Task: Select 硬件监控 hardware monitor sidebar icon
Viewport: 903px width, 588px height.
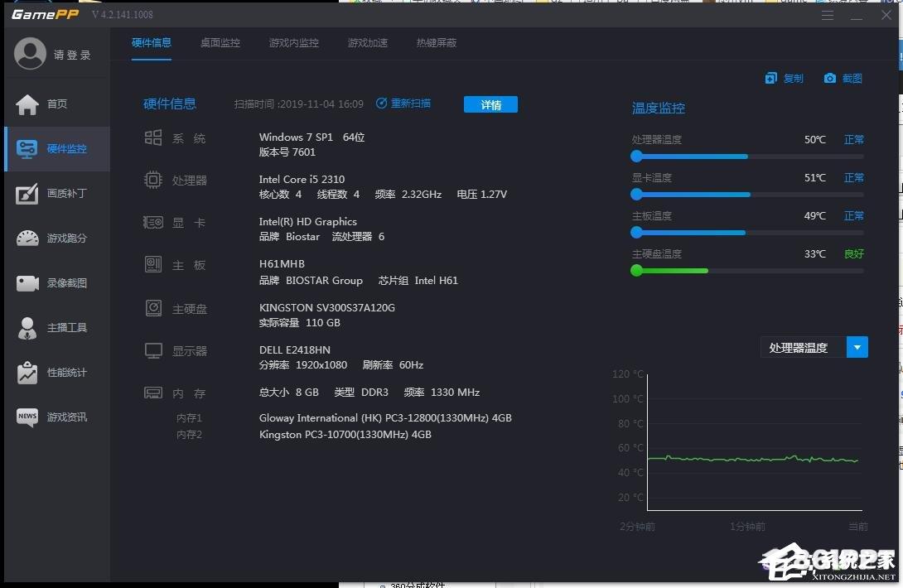Action: (27, 148)
